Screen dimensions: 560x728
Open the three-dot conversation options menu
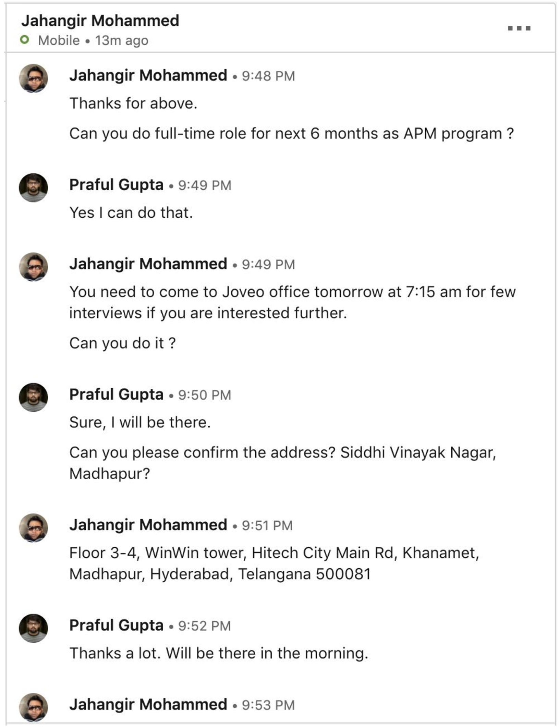click(519, 28)
